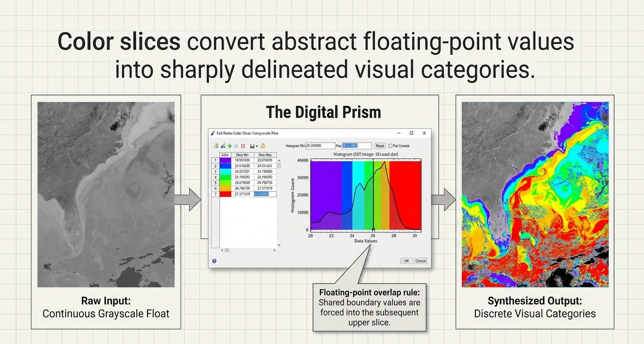Click the Color column header
This screenshot has height=344, width=644.
coord(226,155)
